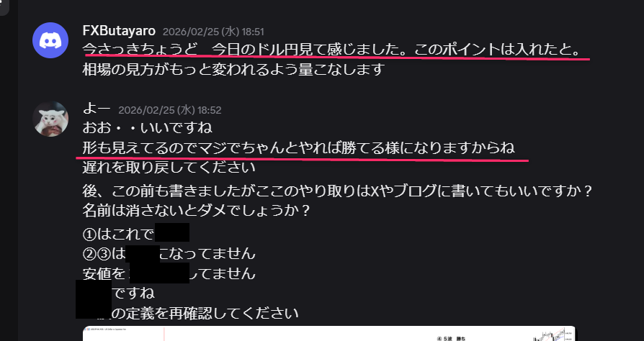
Task: Click the line の定義を再確認してください
Action: pyautogui.click(x=187, y=313)
